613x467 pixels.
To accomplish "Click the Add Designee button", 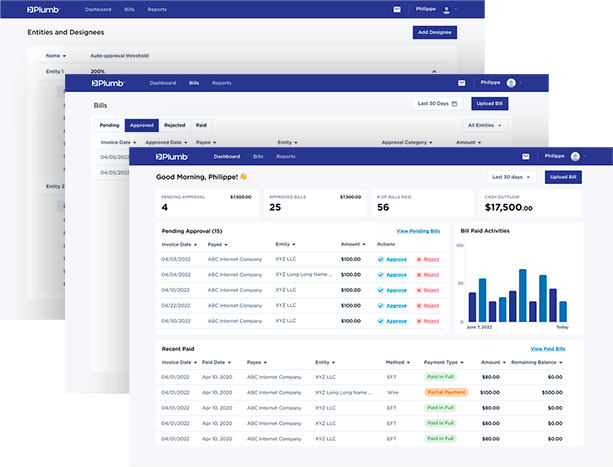I will (441, 33).
